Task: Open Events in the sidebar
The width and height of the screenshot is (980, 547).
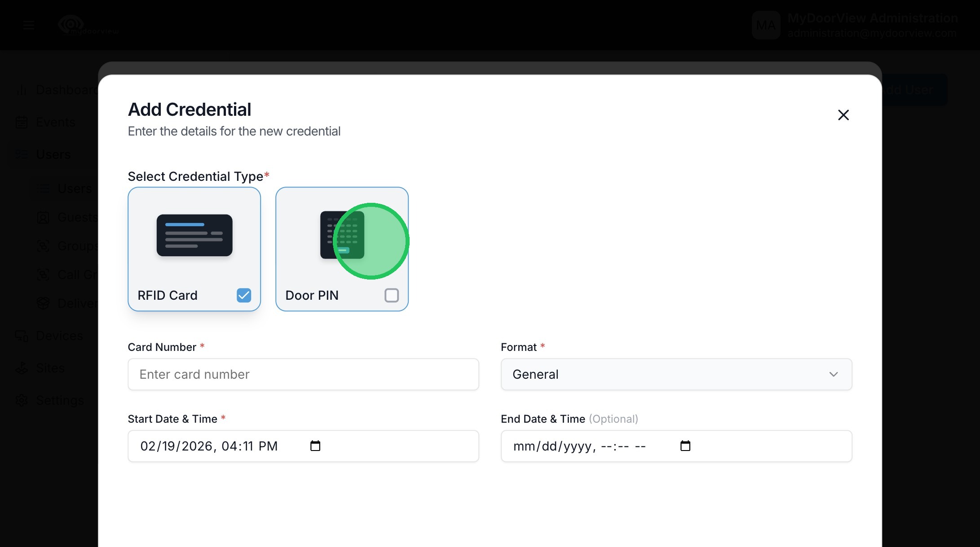Action: 56,122
